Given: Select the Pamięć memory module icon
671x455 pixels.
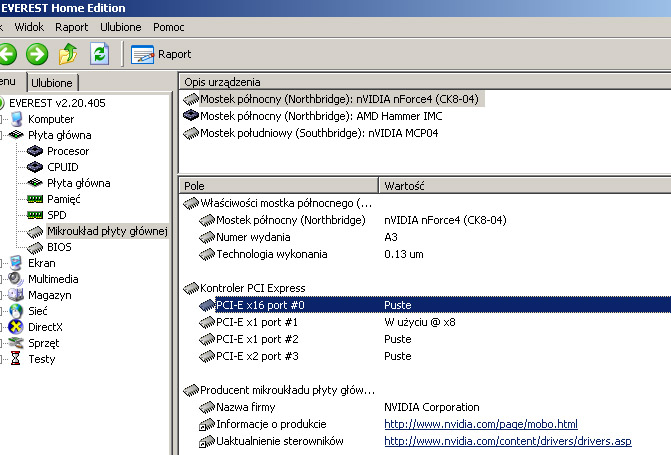Looking at the screenshot, I should pyautogui.click(x=35, y=199).
